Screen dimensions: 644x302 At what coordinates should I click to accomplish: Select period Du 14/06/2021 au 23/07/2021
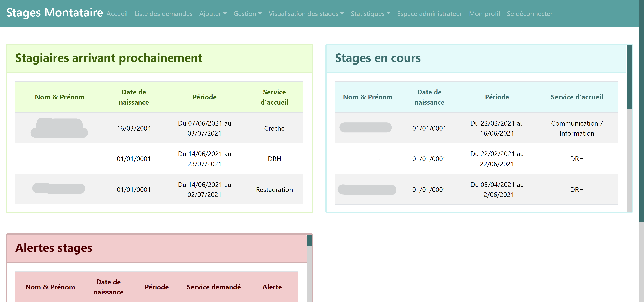205,159
